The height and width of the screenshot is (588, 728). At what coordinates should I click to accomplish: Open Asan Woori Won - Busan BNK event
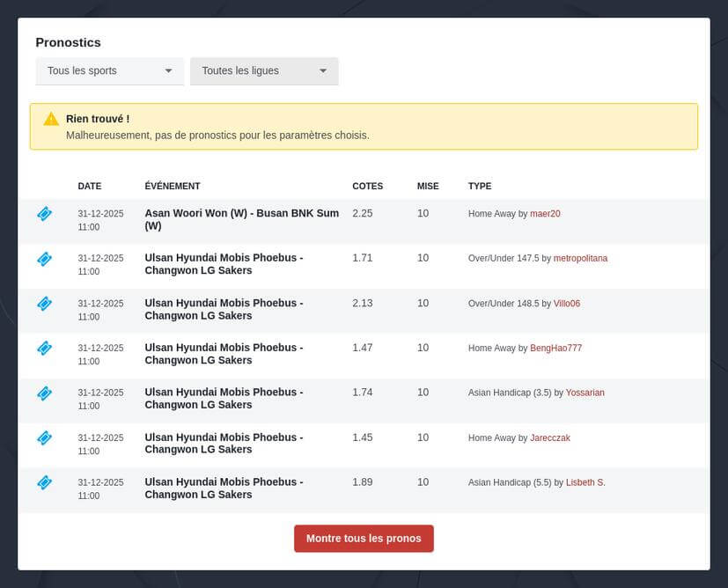click(x=241, y=219)
